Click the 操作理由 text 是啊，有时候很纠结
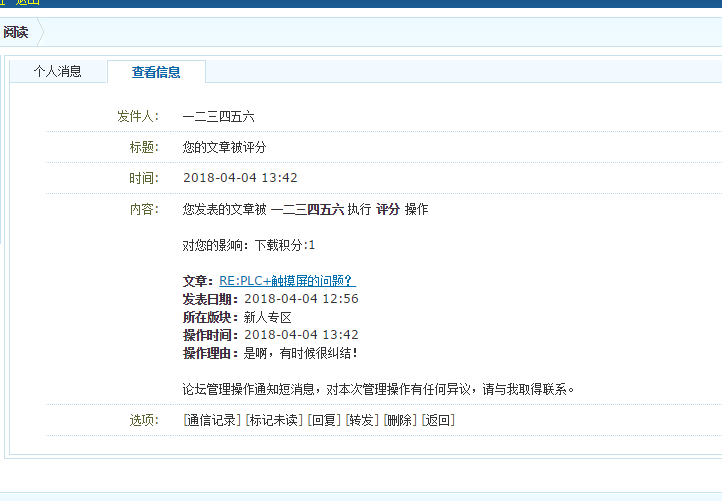Viewport: 722px width, 501px height. (299, 353)
